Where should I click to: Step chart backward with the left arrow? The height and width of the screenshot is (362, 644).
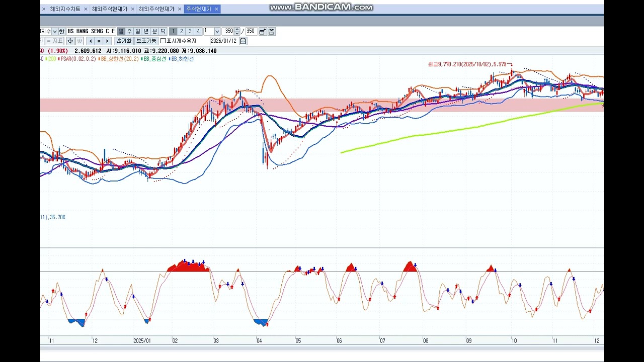tap(91, 41)
